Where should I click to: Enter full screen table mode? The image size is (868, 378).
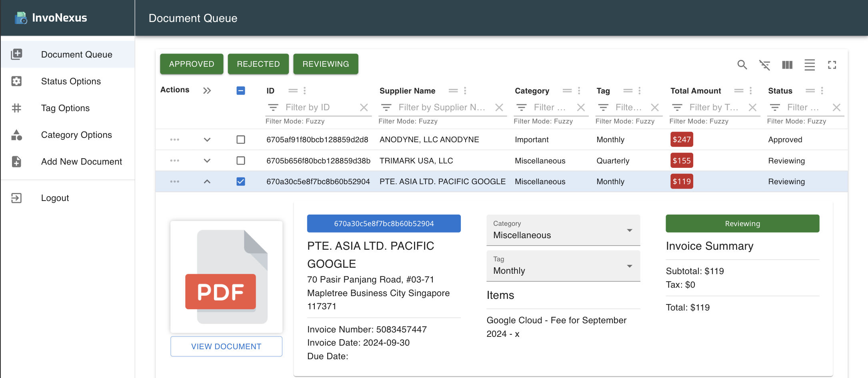832,65
